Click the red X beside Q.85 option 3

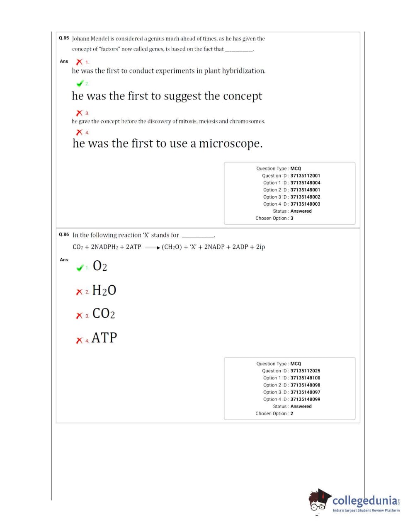pos(79,113)
